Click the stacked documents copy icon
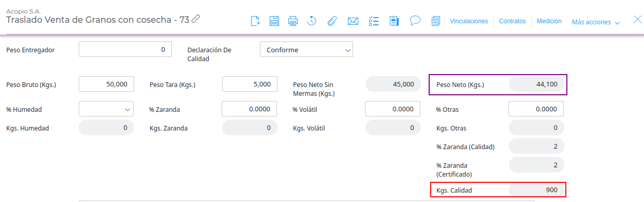 [x=436, y=21]
